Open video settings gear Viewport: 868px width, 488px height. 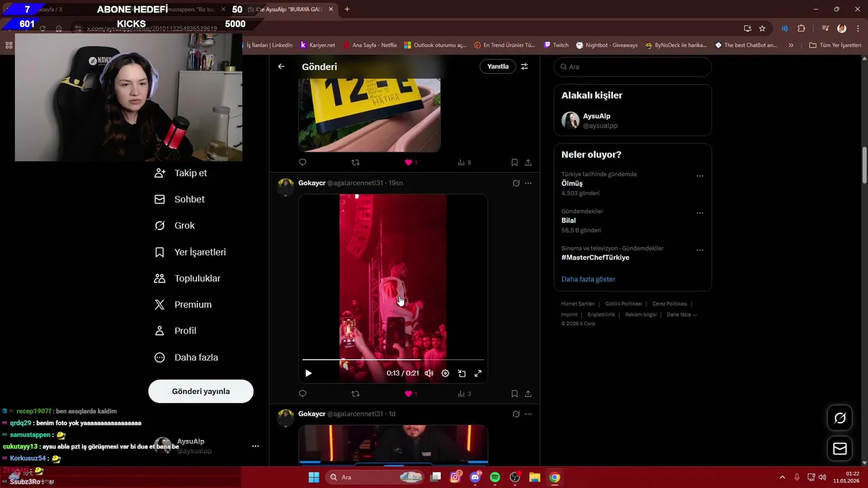pos(446,373)
